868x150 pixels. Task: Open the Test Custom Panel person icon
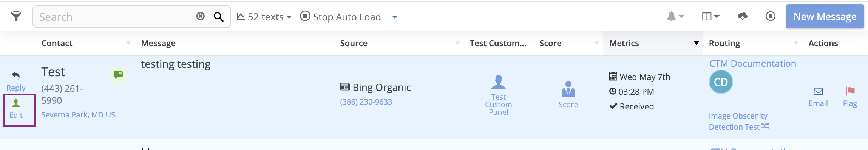[x=498, y=82]
